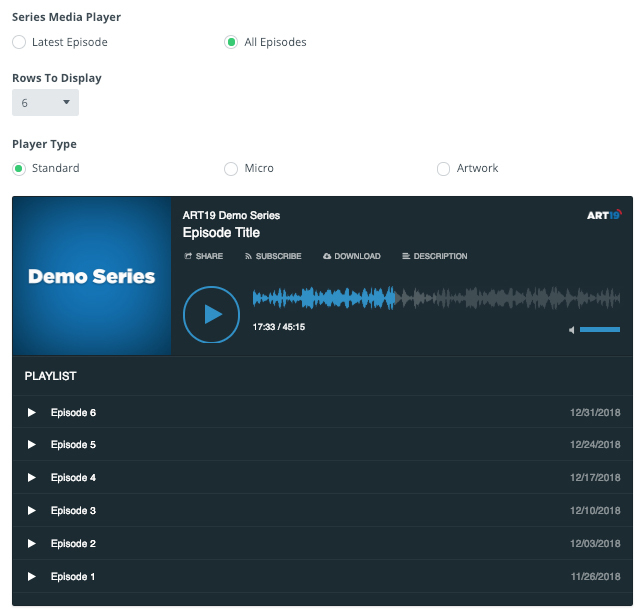Click the 12/03/2018 date
The width and height of the screenshot is (644, 616).
[595, 543]
